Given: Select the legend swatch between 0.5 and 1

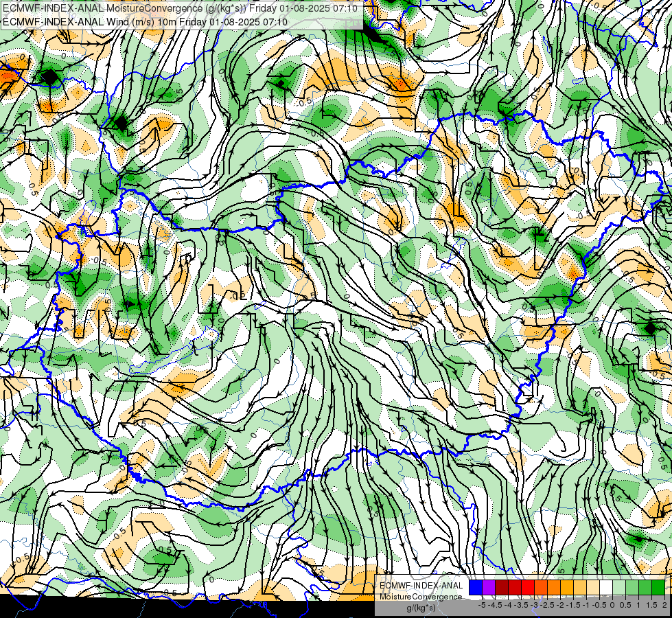Looking at the screenshot, I should (x=632, y=588).
